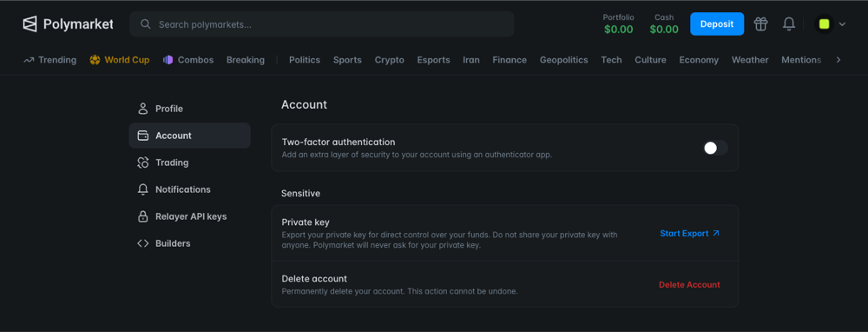Click the Delete account row label
The height and width of the screenshot is (332, 868).
(314, 279)
